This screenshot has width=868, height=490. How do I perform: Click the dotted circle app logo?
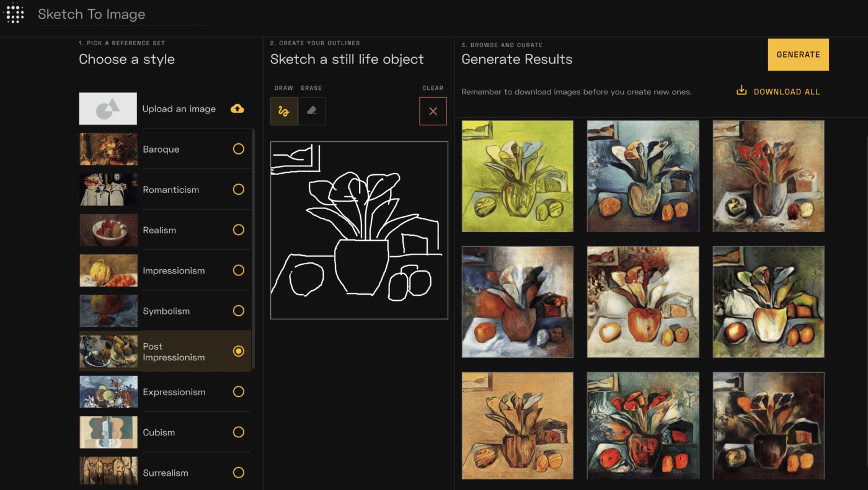point(14,14)
